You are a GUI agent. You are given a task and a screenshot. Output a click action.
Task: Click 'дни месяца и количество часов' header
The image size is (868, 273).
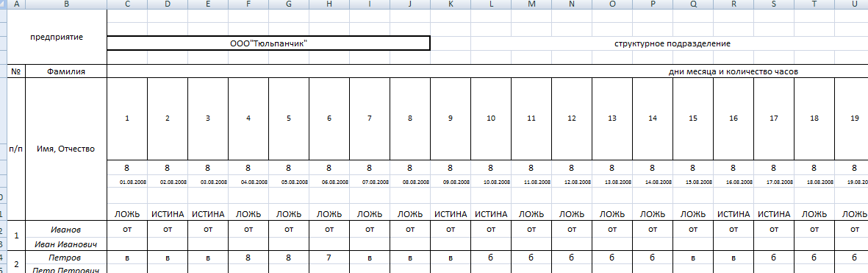tap(733, 71)
